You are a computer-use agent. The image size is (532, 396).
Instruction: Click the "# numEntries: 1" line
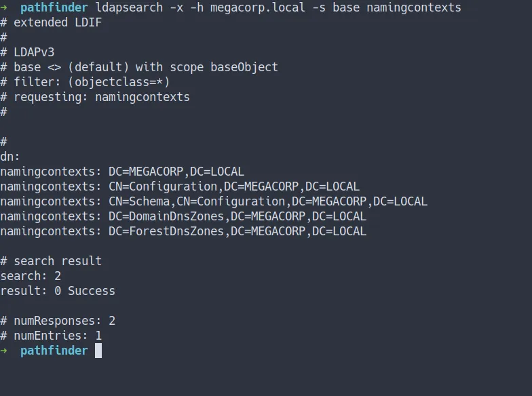coord(51,336)
